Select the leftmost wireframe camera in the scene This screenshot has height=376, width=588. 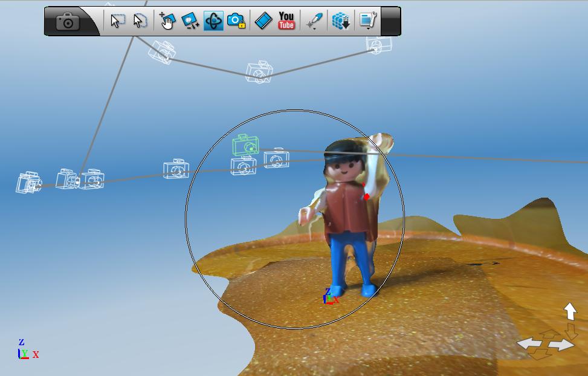29,183
